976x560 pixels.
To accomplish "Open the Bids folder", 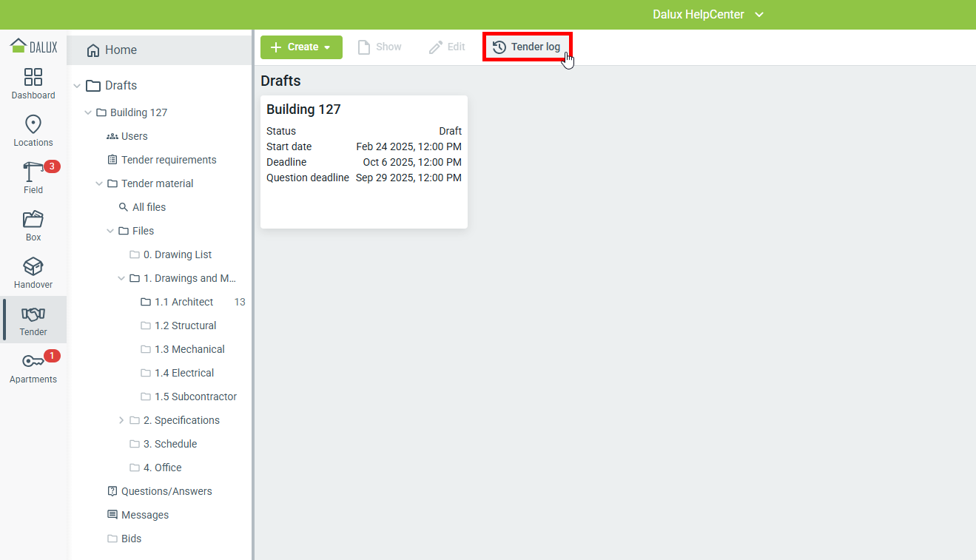I will [131, 539].
